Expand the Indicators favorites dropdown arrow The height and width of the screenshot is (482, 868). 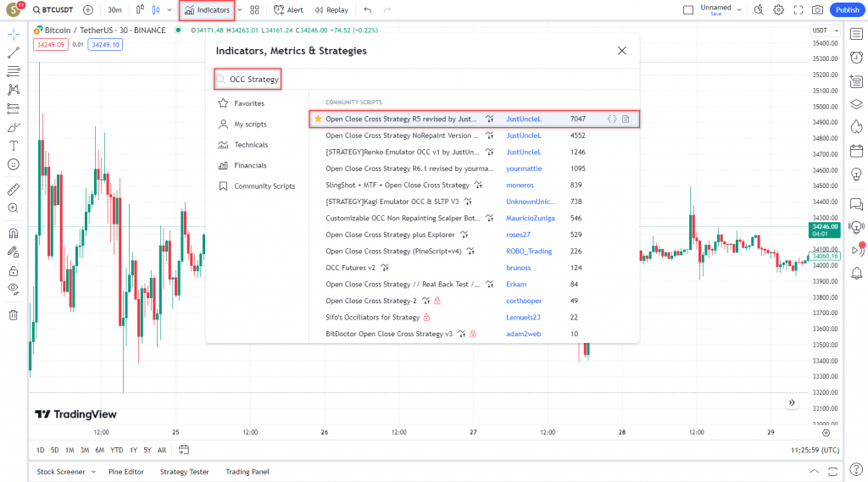[x=240, y=10]
